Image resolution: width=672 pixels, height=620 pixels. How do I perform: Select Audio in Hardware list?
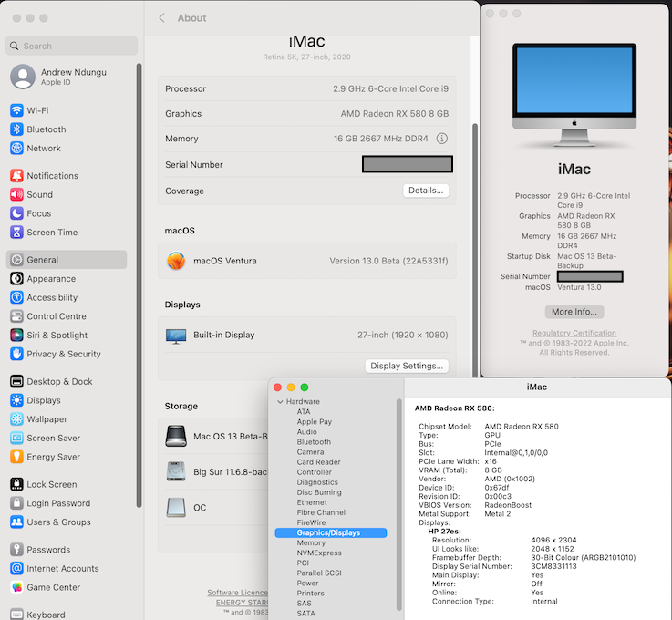[307, 432]
